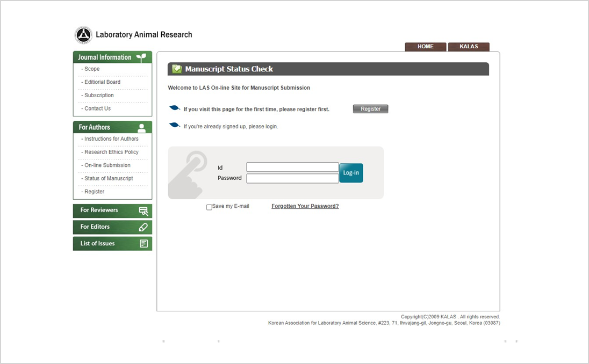Image resolution: width=589 pixels, height=364 pixels.
Task: Click the sprout icon in Journal Information header
Action: 141,57
